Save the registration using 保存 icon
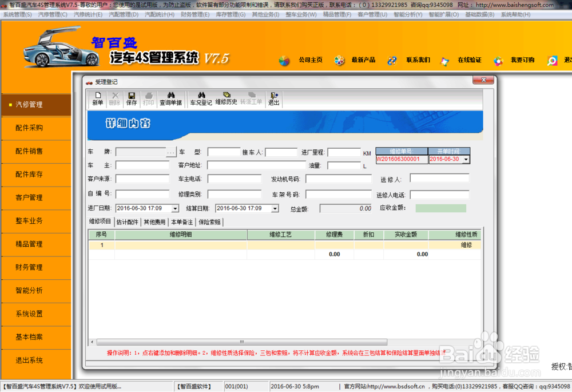 coord(132,98)
